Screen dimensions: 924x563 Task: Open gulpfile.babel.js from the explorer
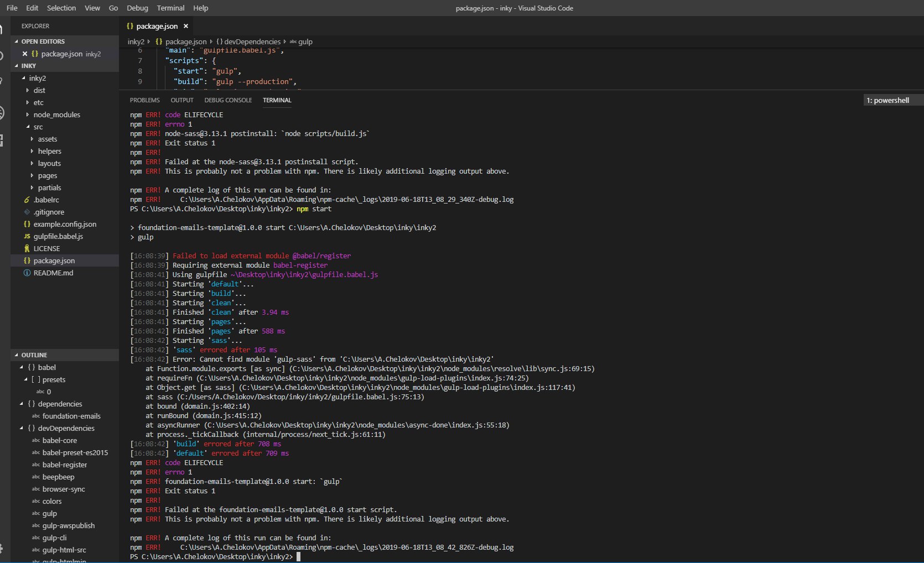coord(58,236)
